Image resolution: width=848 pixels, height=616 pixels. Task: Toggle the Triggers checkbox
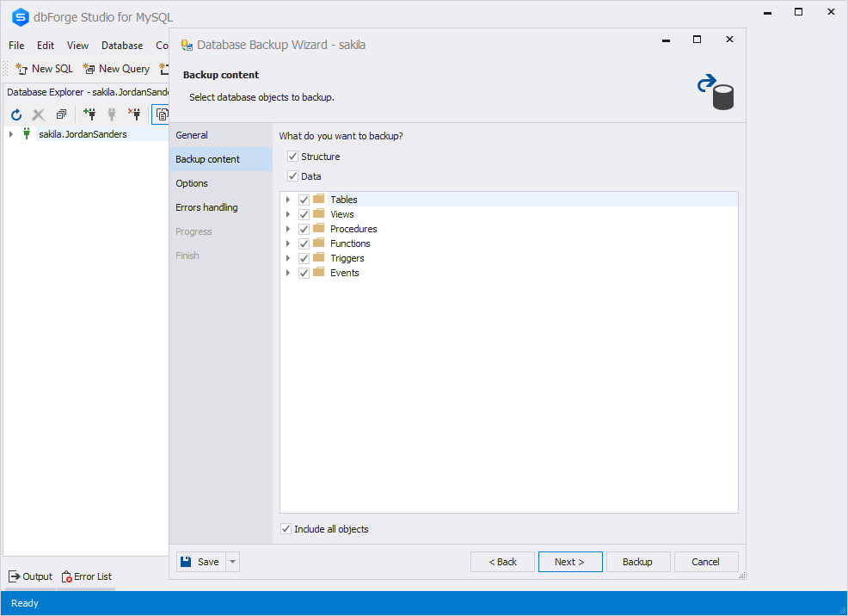point(304,258)
